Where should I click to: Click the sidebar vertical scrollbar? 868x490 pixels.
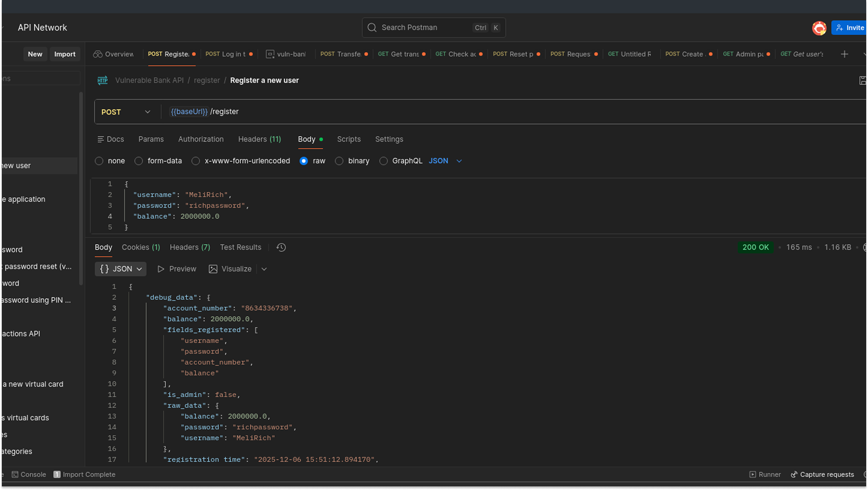[81, 189]
